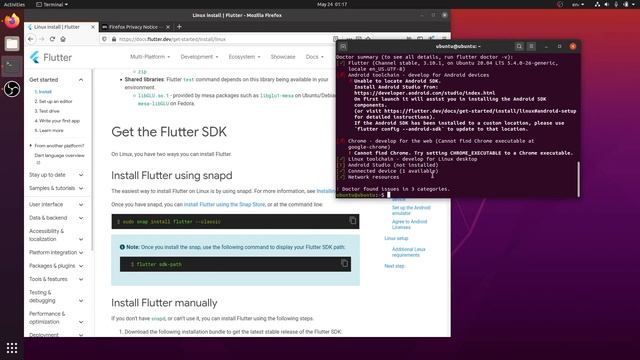Switch to the Firefox Privacy Notice tab
The width and height of the screenshot is (640, 360).
click(x=136, y=27)
